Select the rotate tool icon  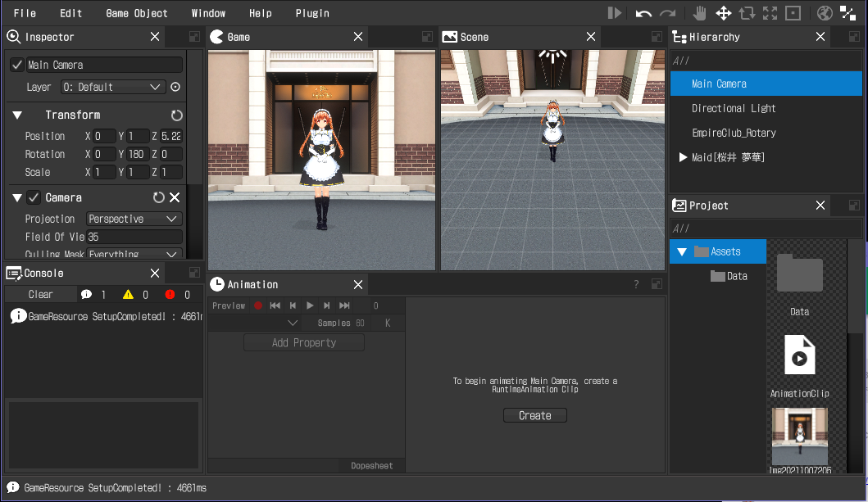747,13
